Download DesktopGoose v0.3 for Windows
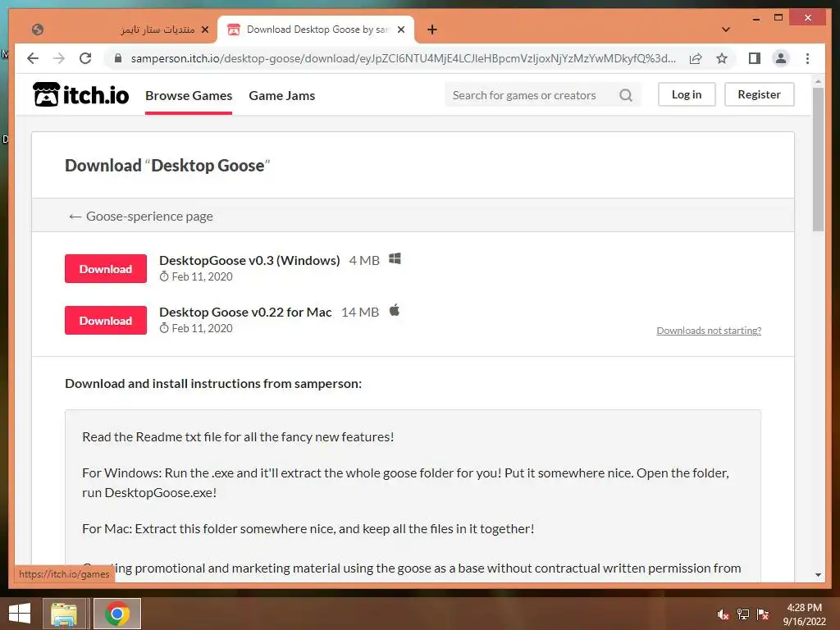840x630 pixels. 106,268
